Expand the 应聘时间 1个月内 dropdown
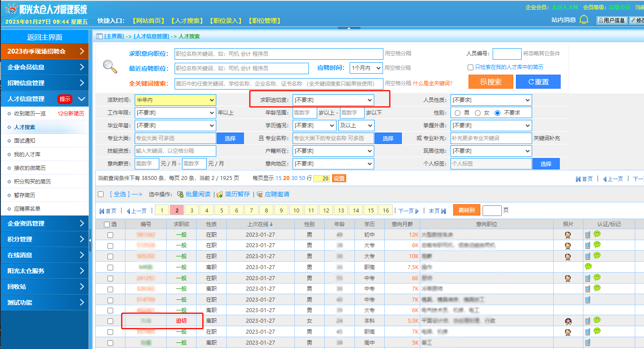The width and height of the screenshot is (644, 349). pyautogui.click(x=366, y=68)
